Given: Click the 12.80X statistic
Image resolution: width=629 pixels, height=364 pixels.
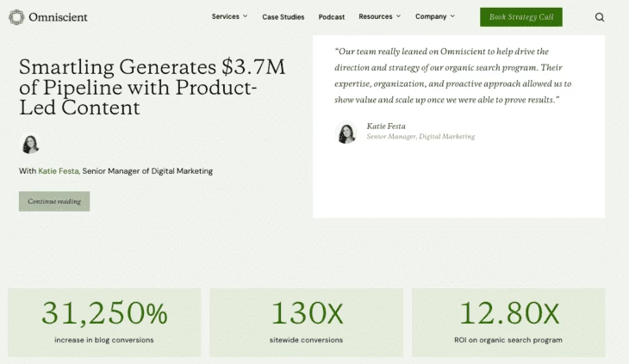Looking at the screenshot, I should (508, 312).
